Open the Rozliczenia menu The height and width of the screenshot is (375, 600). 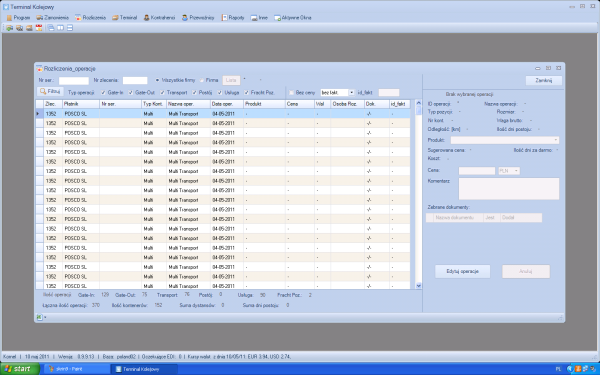point(91,18)
